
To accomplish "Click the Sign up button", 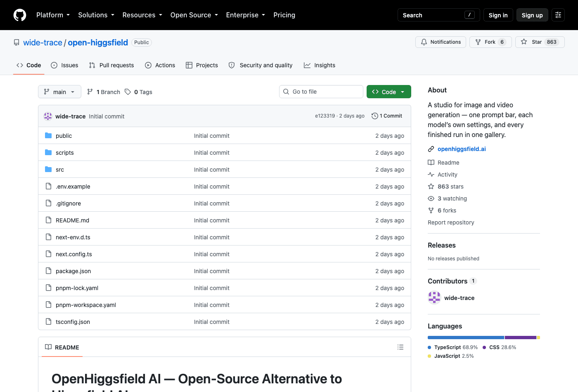I will point(532,15).
